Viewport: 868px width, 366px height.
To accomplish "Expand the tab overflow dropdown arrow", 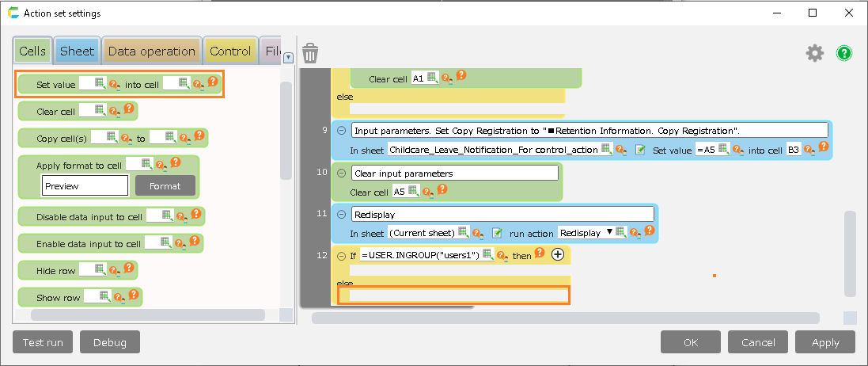I will (288, 57).
